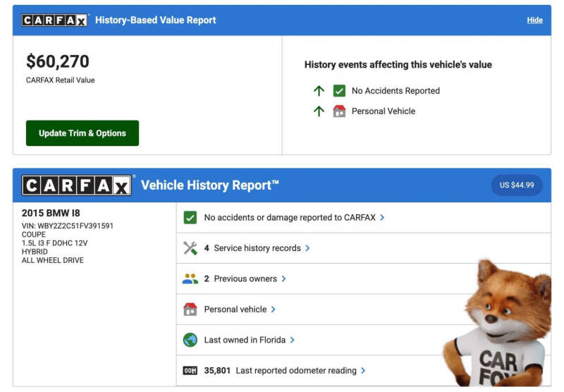Screen dimensions: 564x392
Task: Expand the 2 Previous owners row
Action: tap(245, 278)
